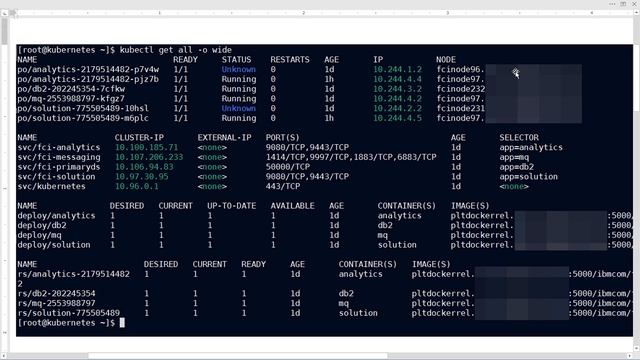Click cluster IP '10.97.30.95'

[x=142, y=177]
